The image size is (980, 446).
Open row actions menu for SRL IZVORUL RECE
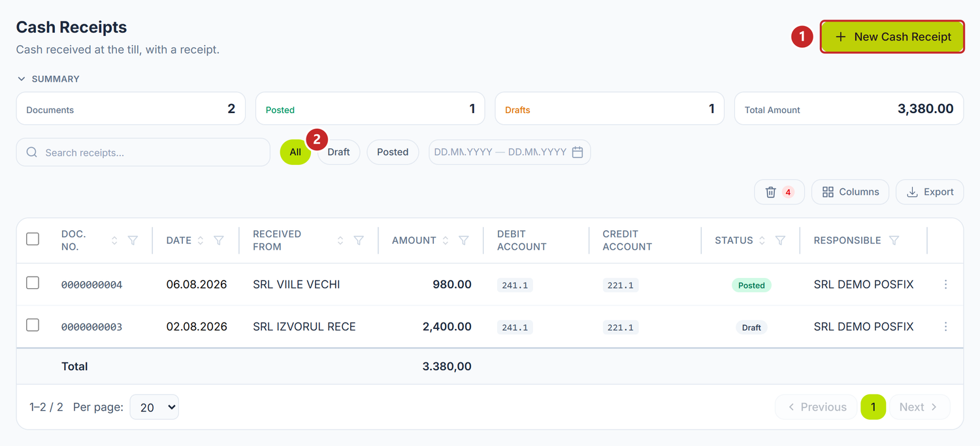point(946,326)
